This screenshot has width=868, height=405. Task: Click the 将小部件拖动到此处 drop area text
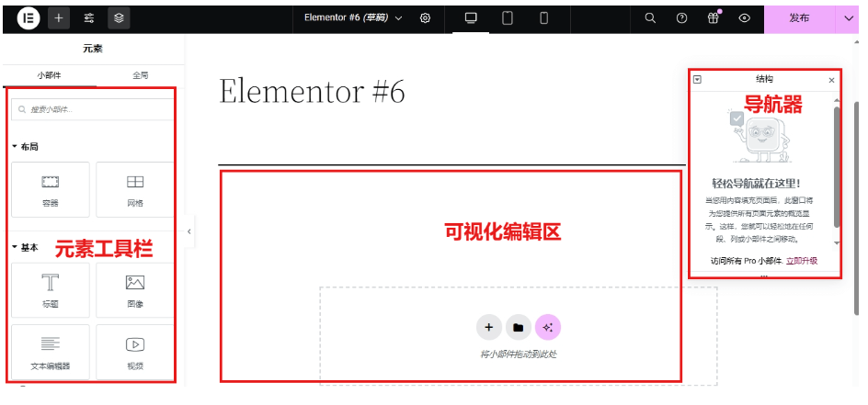point(519,354)
